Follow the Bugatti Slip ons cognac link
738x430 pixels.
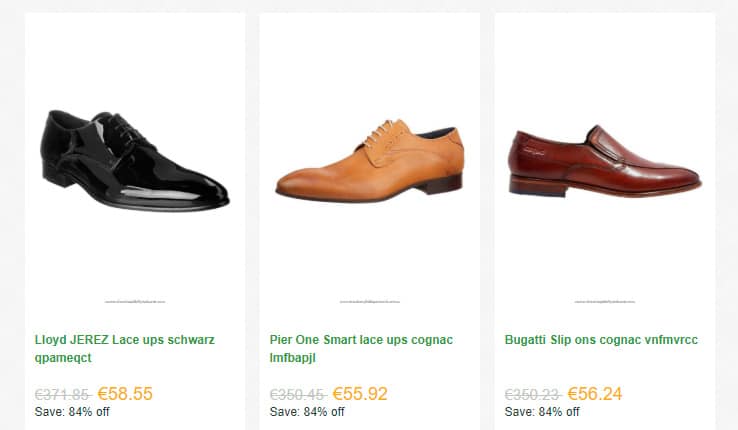click(x=601, y=340)
